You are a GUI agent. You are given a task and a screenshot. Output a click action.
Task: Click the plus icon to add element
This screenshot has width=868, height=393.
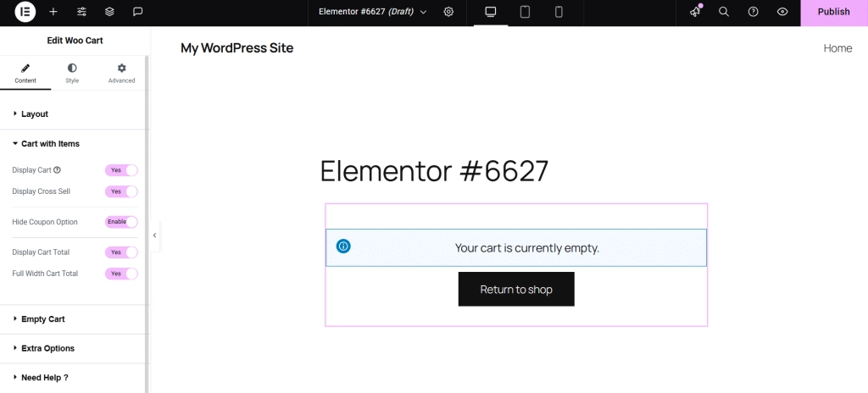[53, 12]
